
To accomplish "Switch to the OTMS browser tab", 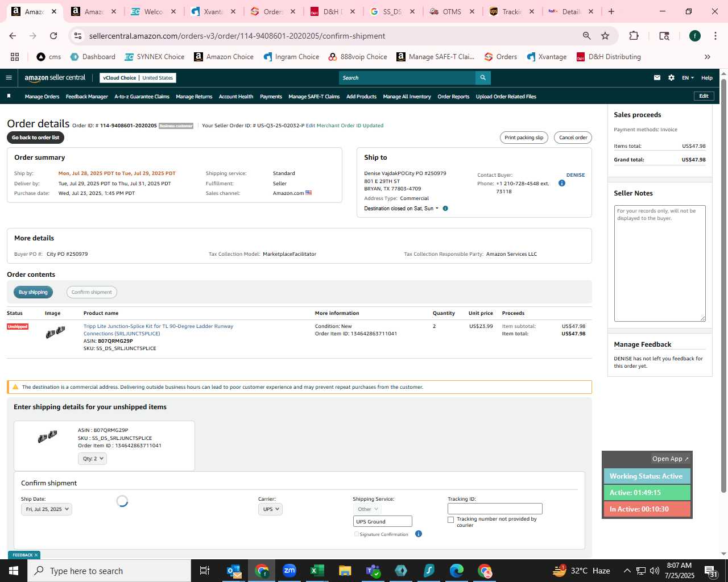I will click(x=452, y=11).
